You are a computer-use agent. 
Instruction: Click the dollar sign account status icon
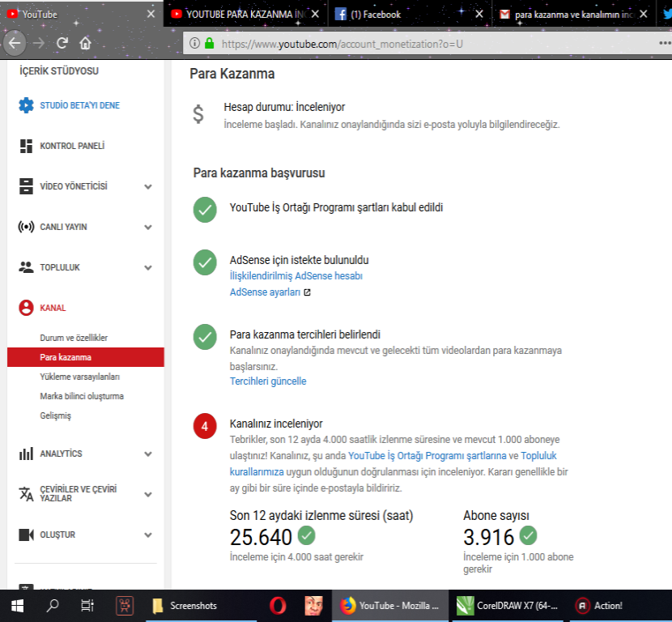tap(198, 114)
